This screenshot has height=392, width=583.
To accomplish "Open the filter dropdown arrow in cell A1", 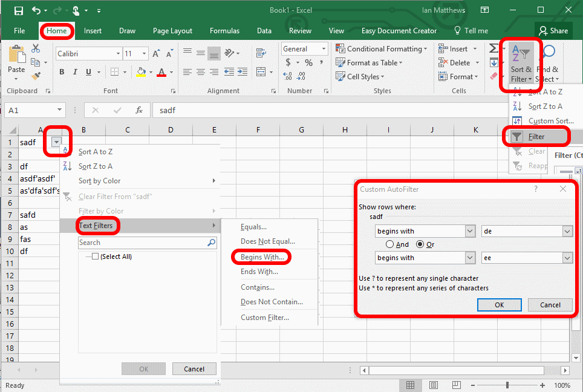I will pyautogui.click(x=56, y=142).
